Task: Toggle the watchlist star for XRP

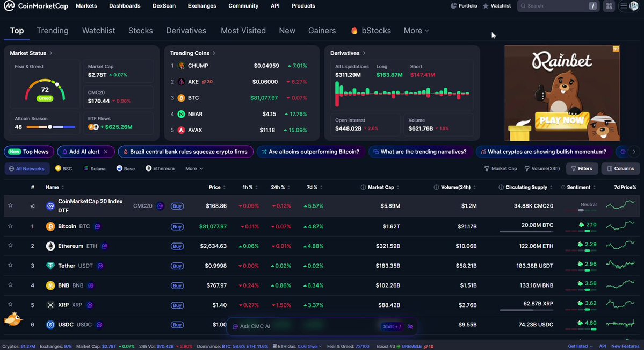Action: (10, 305)
